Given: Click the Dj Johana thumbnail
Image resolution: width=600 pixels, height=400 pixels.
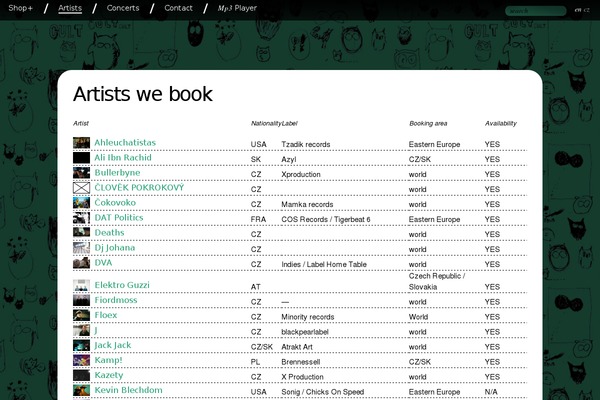Looking at the screenshot, I should click(x=82, y=248).
